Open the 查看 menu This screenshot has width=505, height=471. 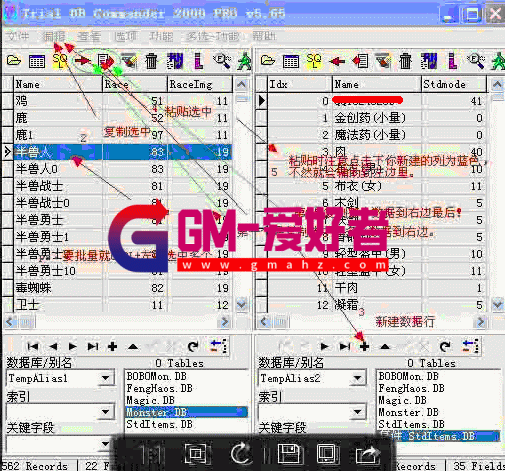[x=89, y=36]
